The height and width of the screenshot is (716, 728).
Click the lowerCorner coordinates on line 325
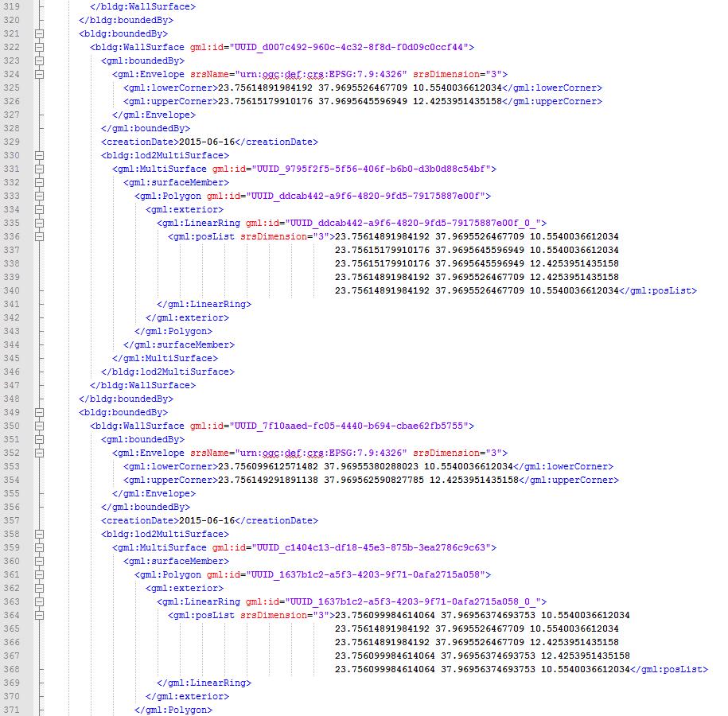360,88
